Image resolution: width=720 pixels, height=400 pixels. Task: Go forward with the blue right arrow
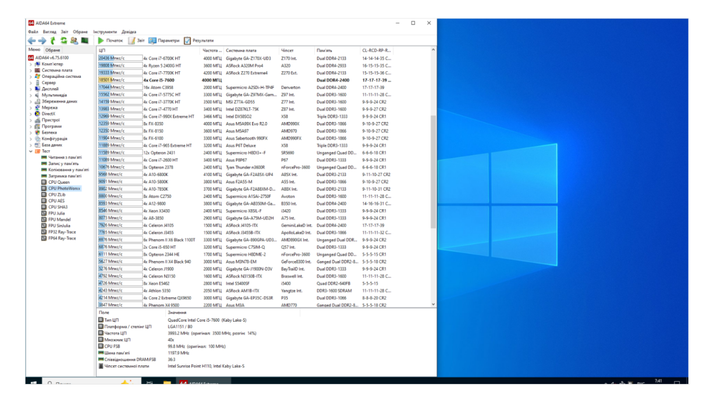click(x=42, y=41)
